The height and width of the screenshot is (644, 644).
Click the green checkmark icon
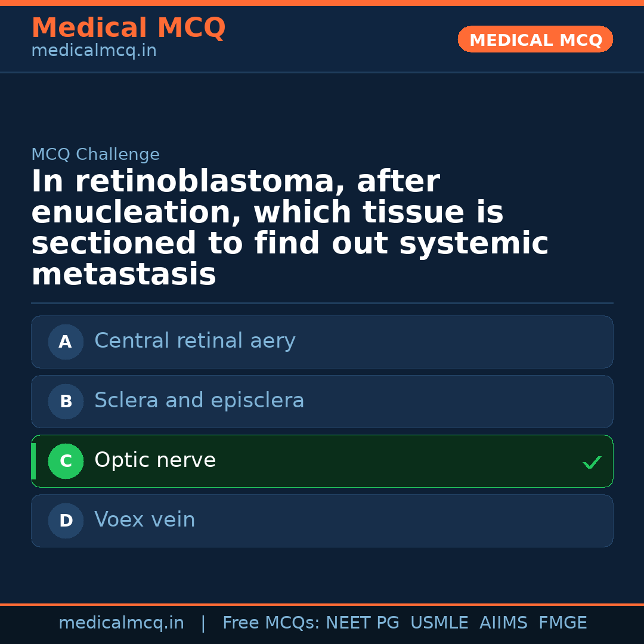coord(592,462)
